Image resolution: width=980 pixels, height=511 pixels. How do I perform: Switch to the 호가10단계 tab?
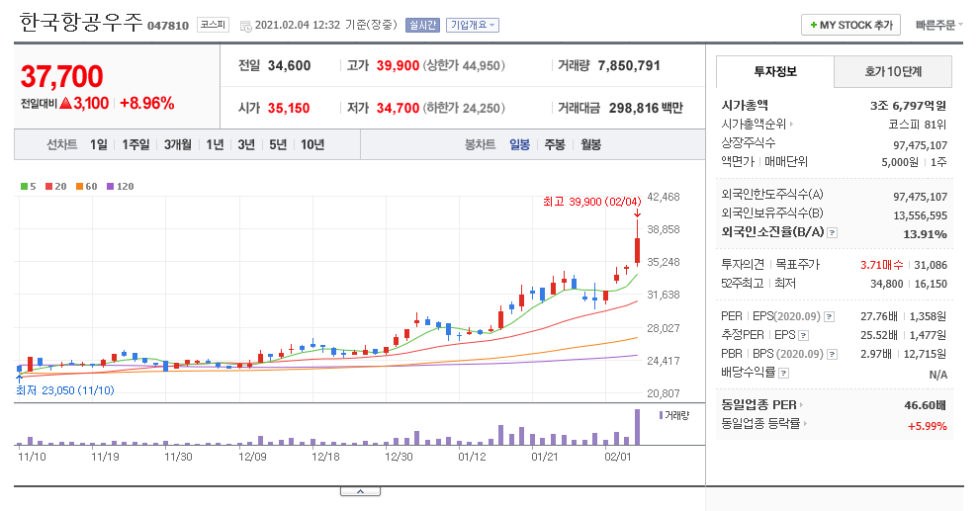tap(893, 71)
